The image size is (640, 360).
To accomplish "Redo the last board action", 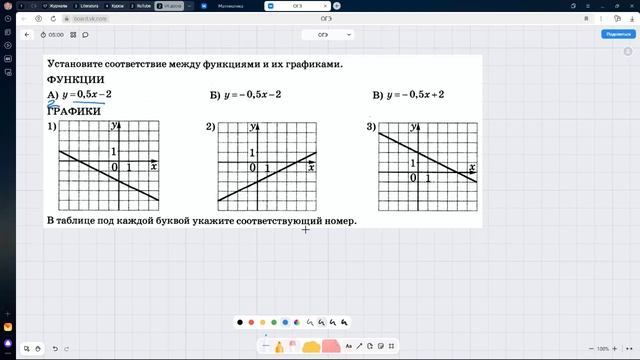I will (67, 349).
